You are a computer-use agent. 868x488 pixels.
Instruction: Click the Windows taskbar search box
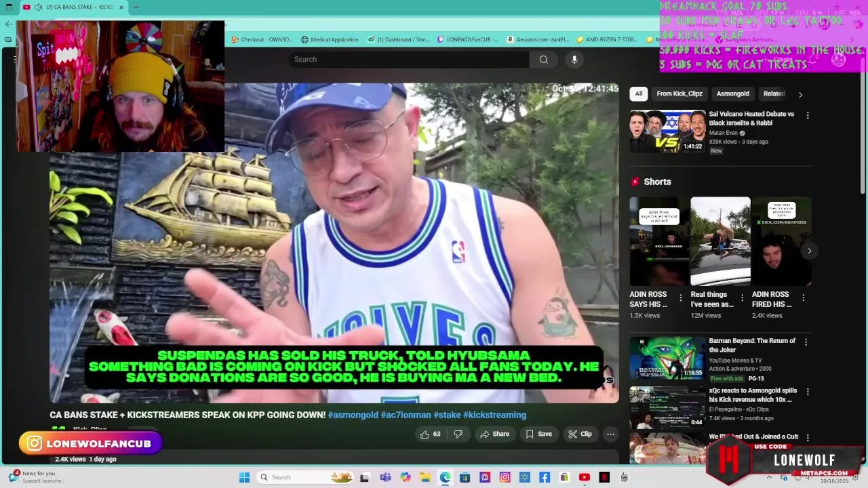(x=304, y=477)
